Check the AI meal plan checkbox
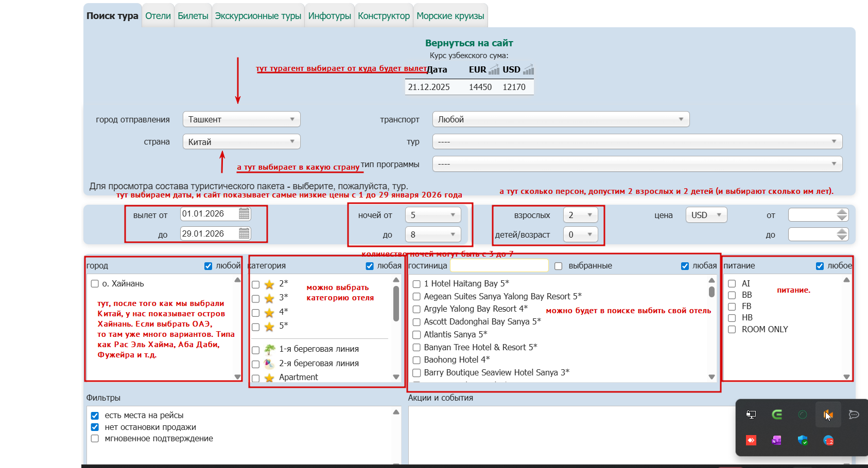This screenshot has height=468, width=868. 732,284
